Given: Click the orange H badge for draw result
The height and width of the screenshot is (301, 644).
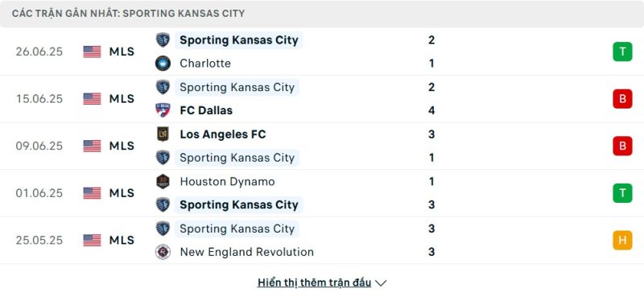Looking at the screenshot, I should point(622,240).
